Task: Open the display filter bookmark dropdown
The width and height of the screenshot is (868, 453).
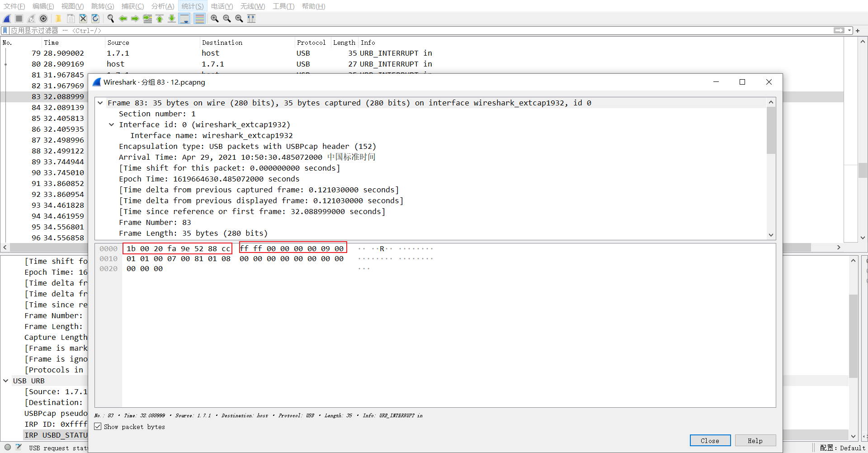Action: tap(5, 30)
